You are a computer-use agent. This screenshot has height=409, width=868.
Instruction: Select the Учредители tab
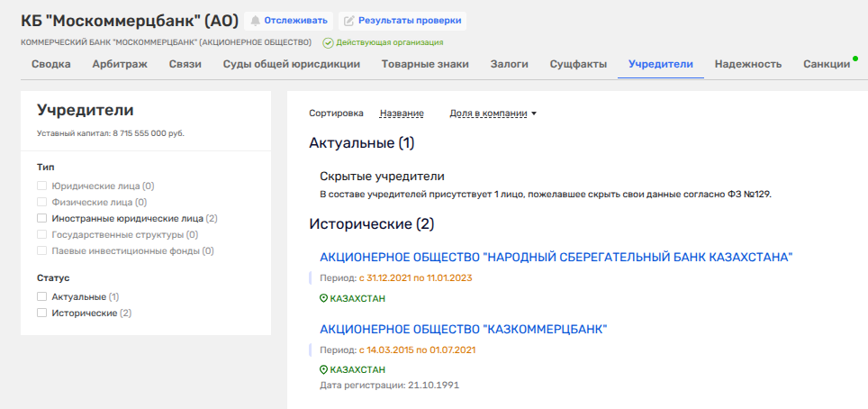coord(661,64)
